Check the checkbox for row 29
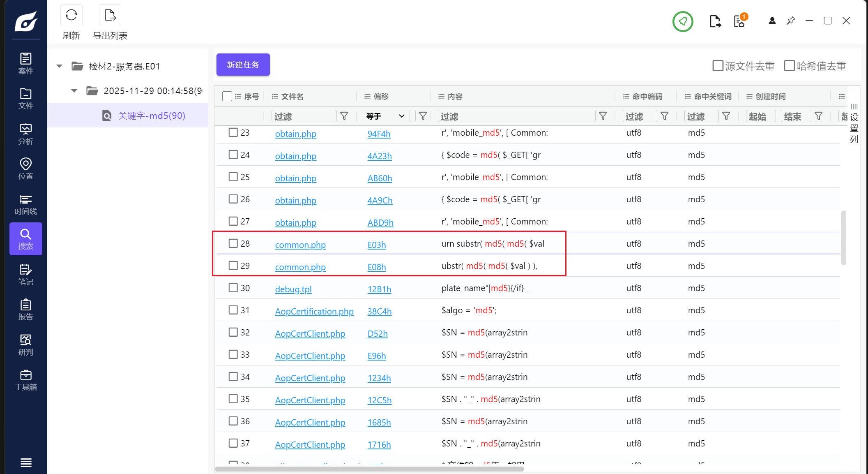The width and height of the screenshot is (868, 474). click(x=233, y=266)
